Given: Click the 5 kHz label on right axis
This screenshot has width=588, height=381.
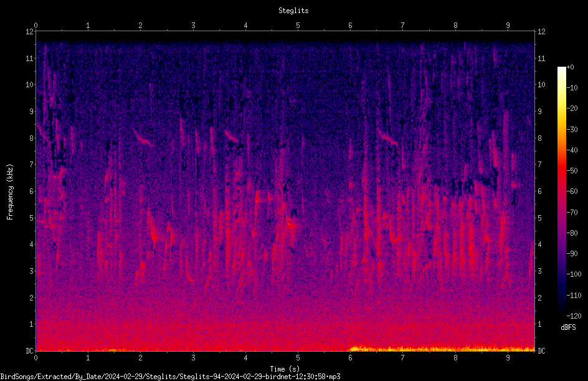Looking at the screenshot, I should pos(539,218).
